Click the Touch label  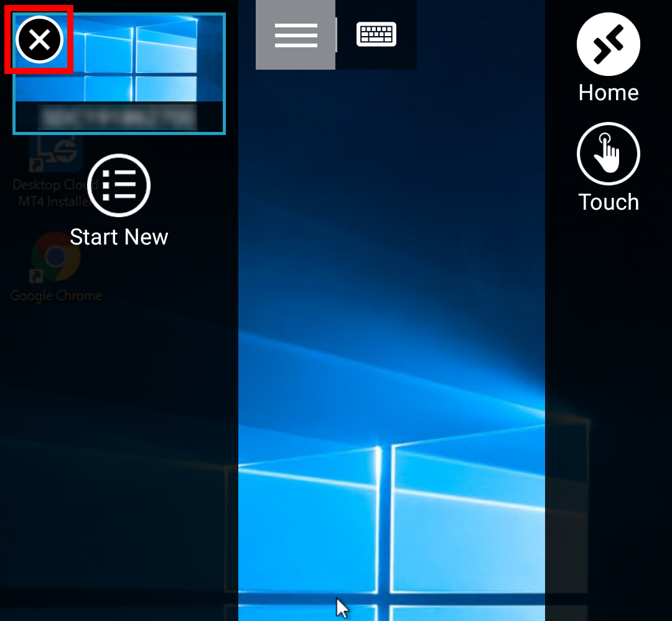click(x=609, y=202)
